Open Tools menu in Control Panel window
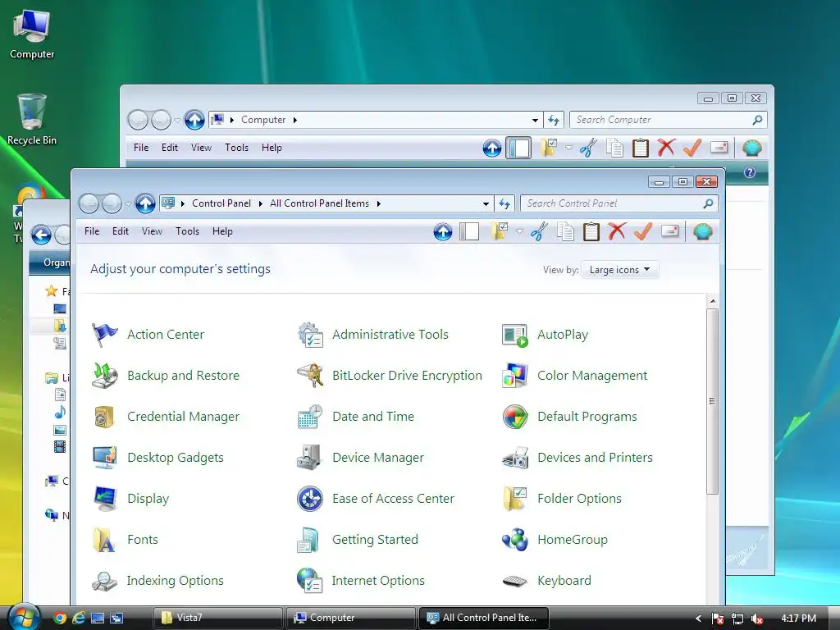Viewport: 840px width, 630px height. click(188, 231)
